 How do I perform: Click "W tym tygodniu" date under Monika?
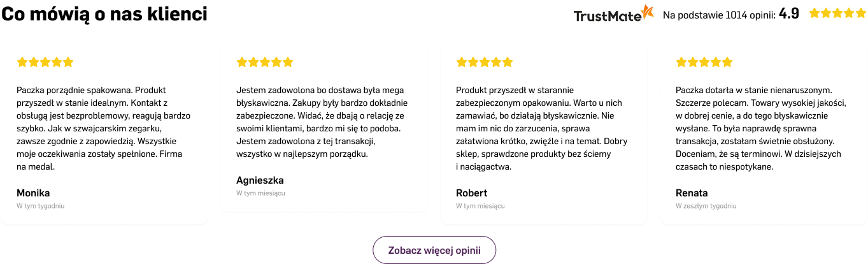pos(41,206)
